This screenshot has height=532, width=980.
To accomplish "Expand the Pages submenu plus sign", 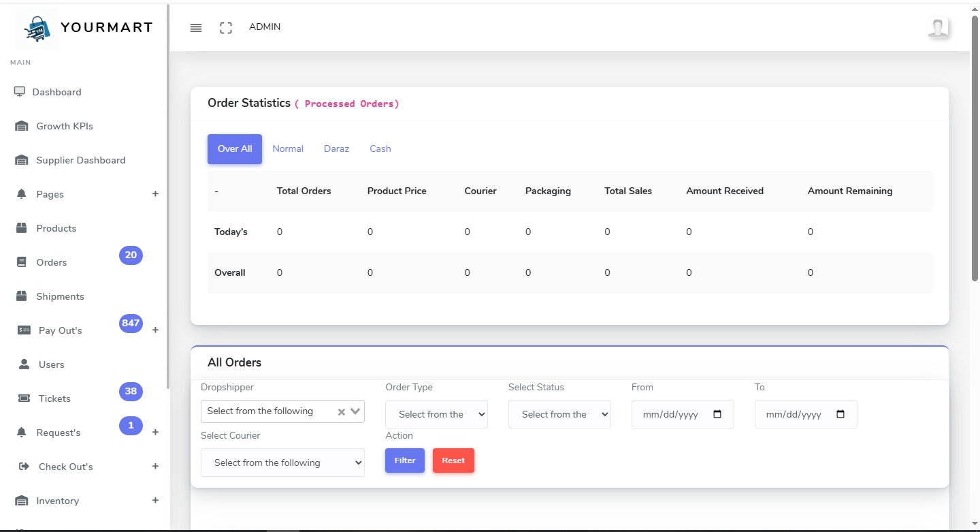I will (x=155, y=194).
